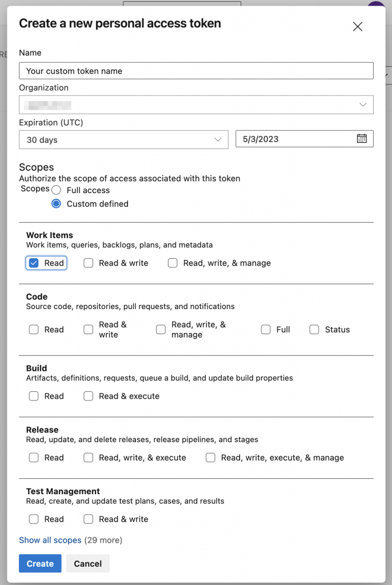Enable Read & execute for Build

88,396
